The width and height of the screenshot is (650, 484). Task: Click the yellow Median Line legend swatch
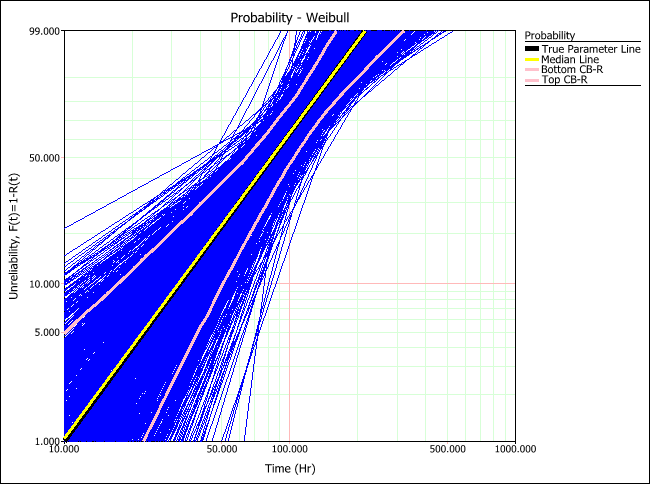[531, 59]
